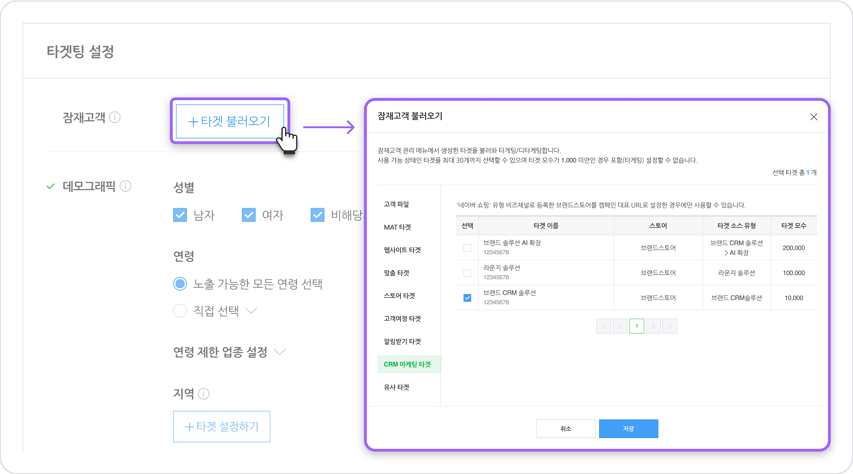Click the blue 저장 button
The height and width of the screenshot is (474, 853).
[628, 429]
